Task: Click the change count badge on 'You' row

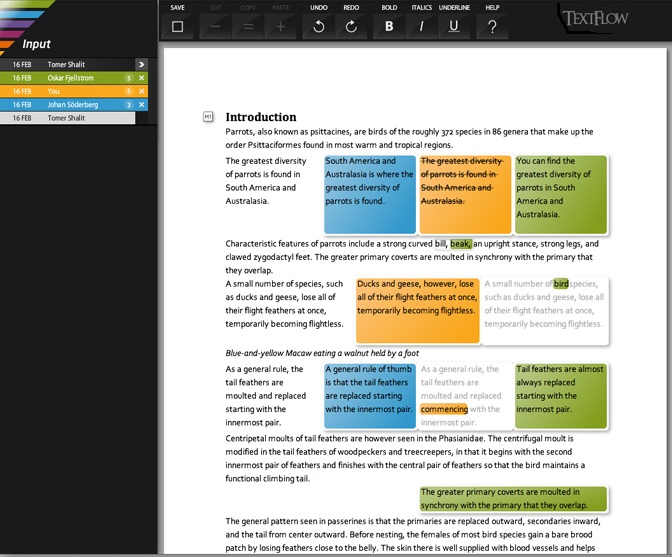Action: click(x=128, y=91)
